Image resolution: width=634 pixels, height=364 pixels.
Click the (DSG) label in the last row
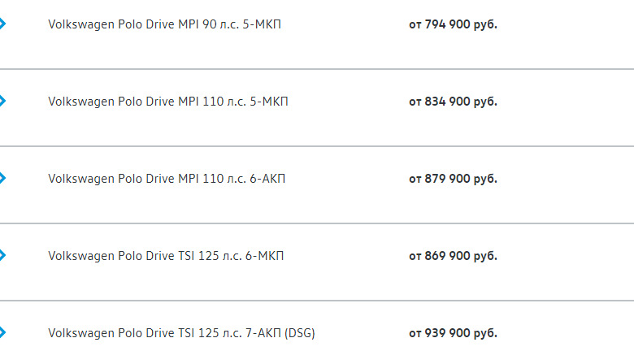[299, 333]
